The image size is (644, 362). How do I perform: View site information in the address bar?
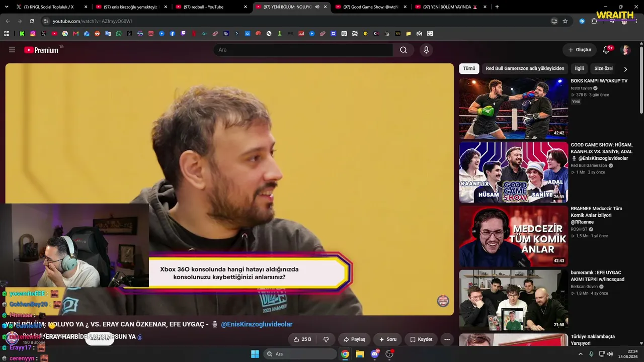click(46, 21)
